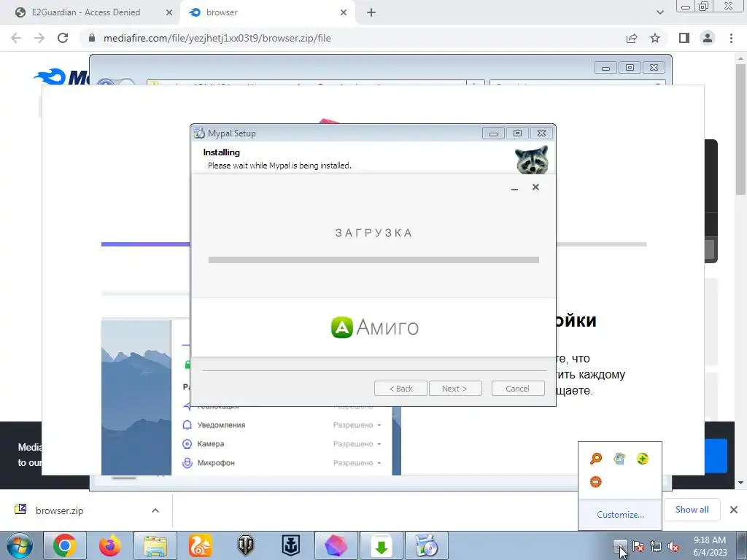Share this page via the share icon
747x560 pixels.
pos(632,38)
